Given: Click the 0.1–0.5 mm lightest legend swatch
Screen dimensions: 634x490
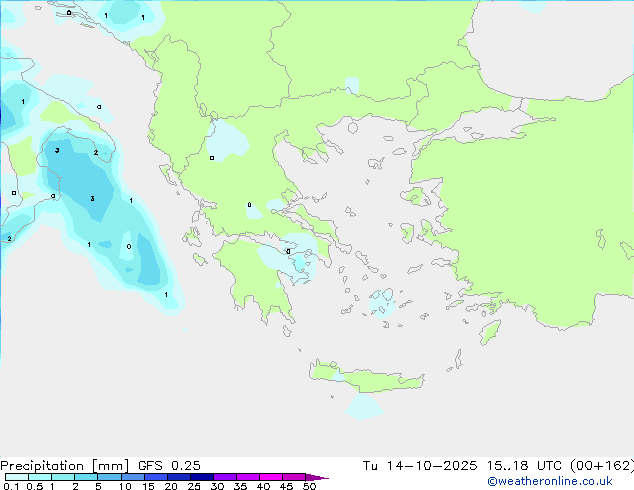Looking at the screenshot, I should 17,477.
